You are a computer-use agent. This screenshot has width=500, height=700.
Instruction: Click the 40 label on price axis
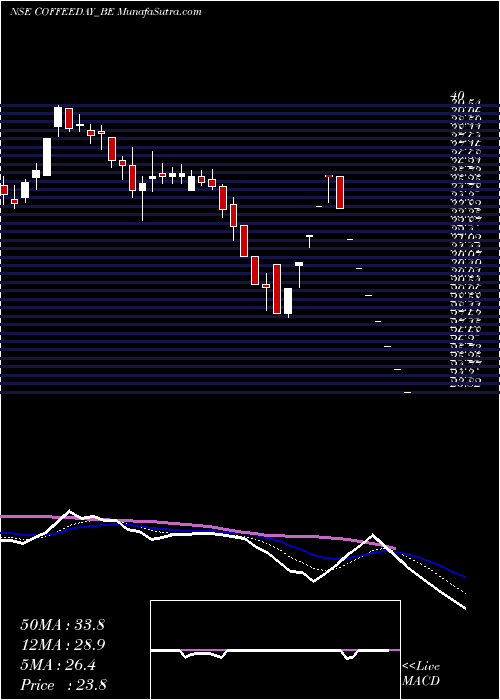tap(458, 96)
